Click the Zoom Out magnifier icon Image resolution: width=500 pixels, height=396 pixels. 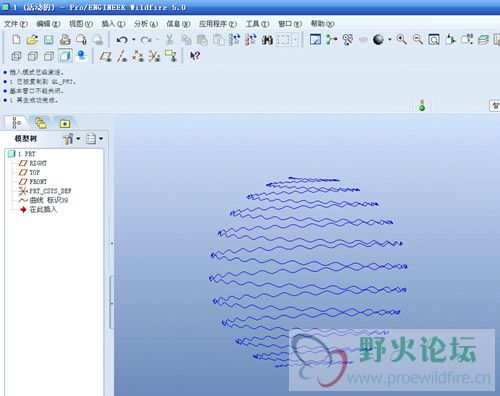(418, 40)
